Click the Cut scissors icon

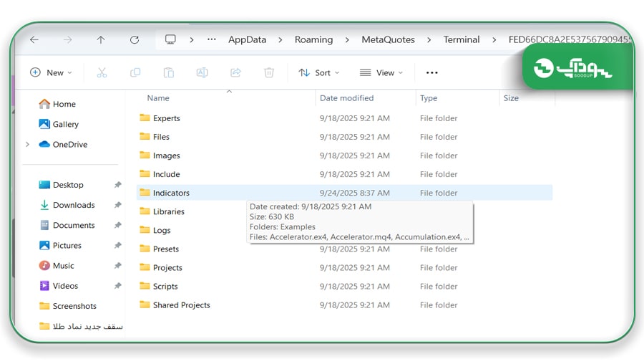(x=102, y=73)
